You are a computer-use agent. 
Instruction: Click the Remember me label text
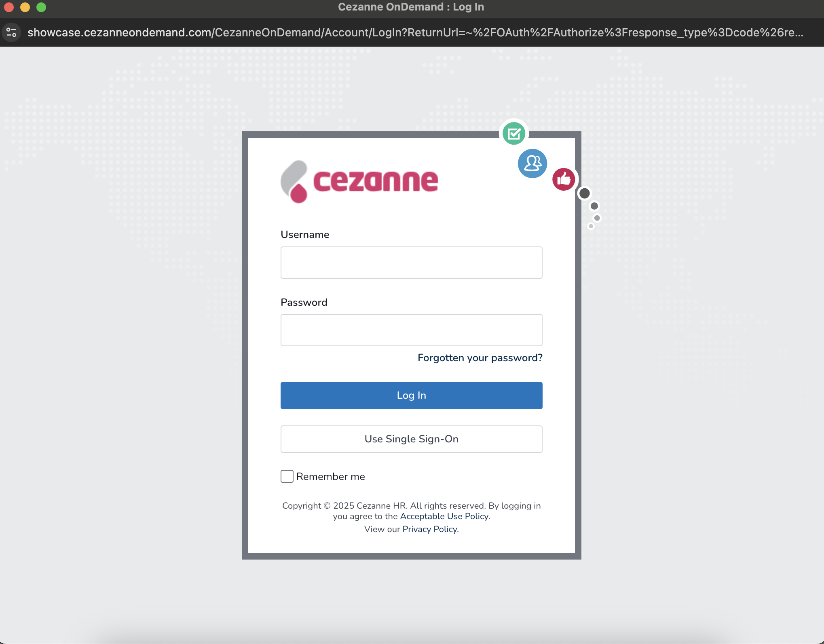click(x=330, y=477)
